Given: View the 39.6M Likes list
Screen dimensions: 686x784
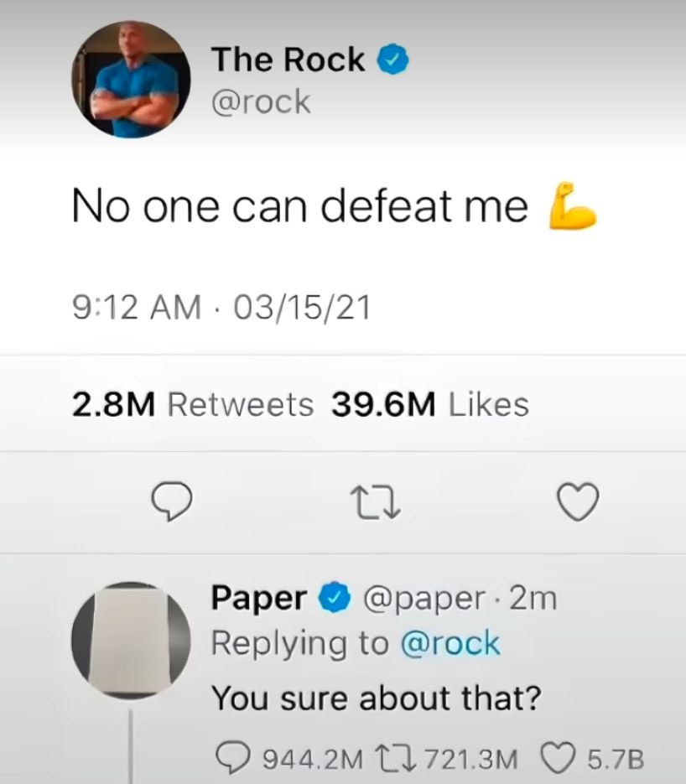Looking at the screenshot, I should point(430,405).
